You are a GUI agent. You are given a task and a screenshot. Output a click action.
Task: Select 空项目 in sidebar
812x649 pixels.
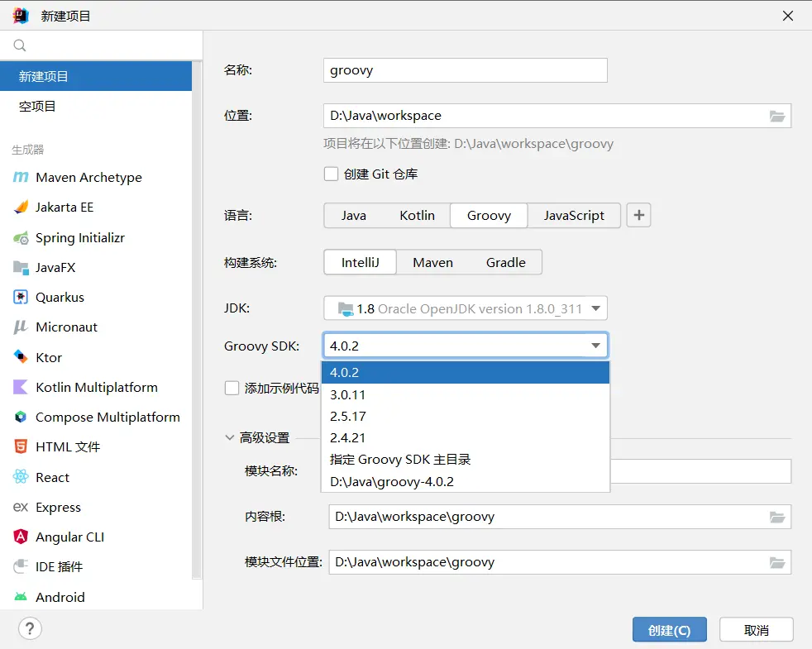(x=96, y=106)
